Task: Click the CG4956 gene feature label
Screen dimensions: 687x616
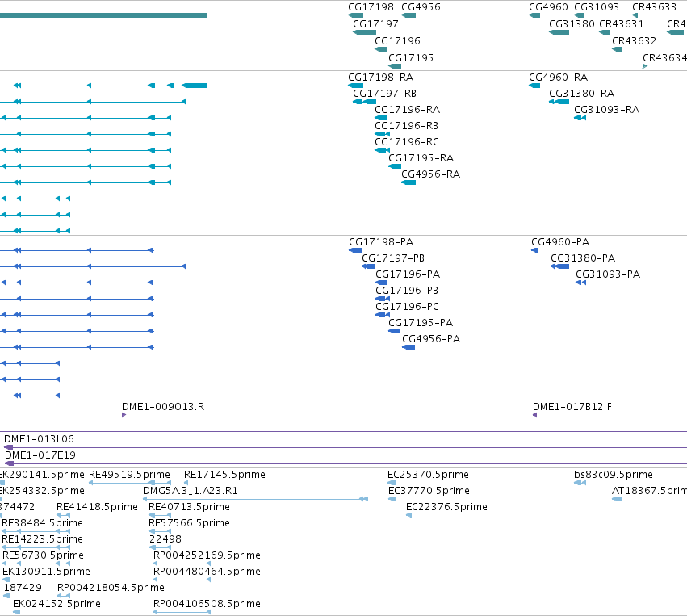Action: 421,7
